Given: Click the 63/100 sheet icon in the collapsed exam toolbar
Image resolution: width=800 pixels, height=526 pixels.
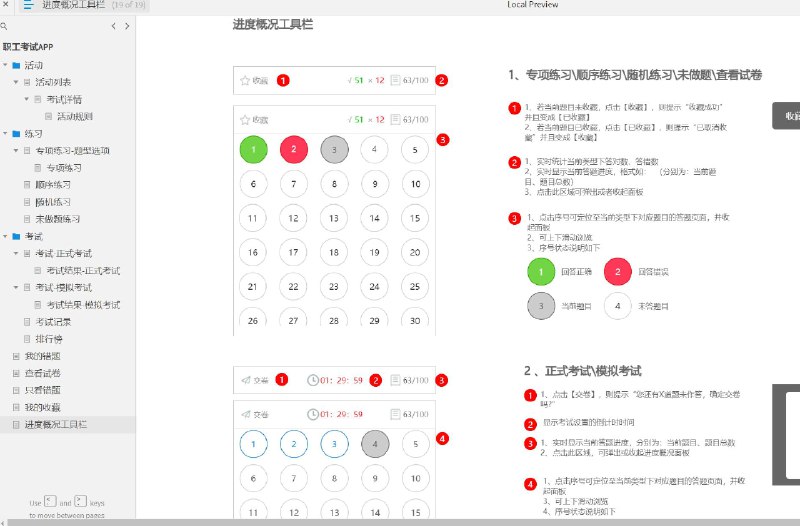Looking at the screenshot, I should click(x=395, y=380).
